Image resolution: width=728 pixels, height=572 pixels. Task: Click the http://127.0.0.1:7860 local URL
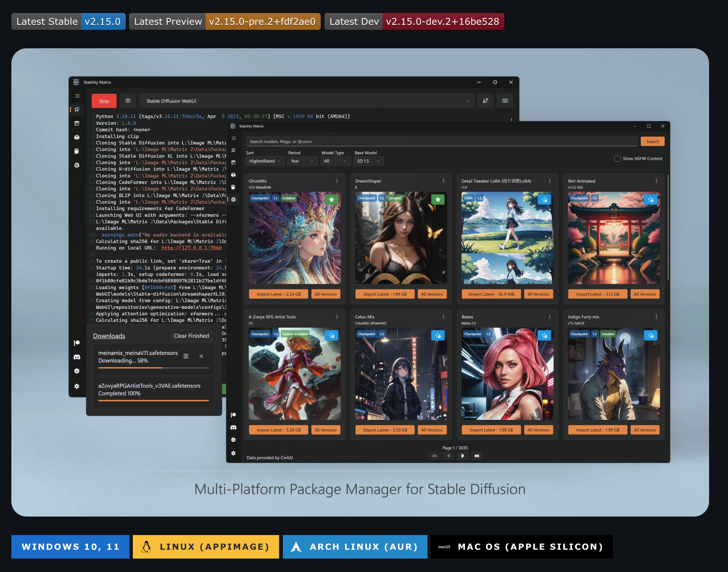click(192, 248)
